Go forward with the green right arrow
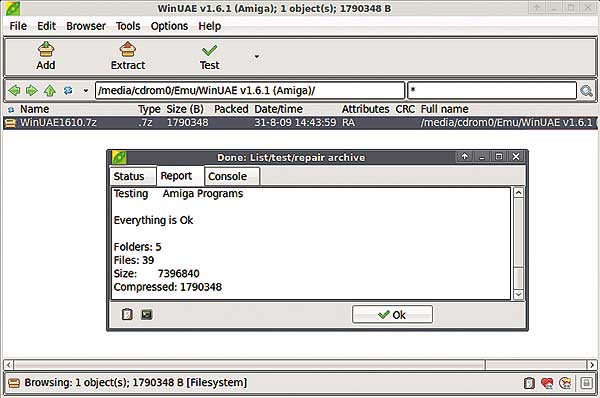Screen dimensions: 600x398 coord(32,91)
